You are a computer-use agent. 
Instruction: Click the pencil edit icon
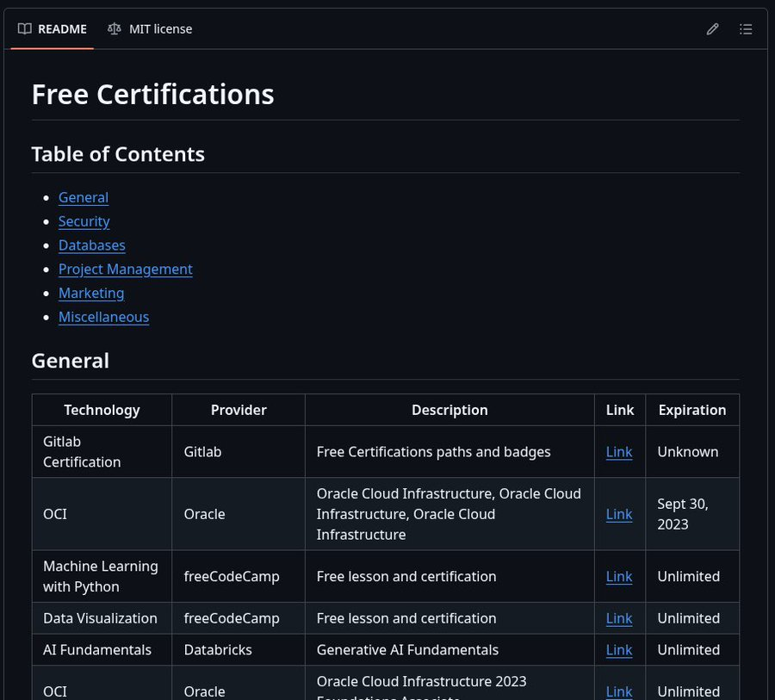tap(712, 28)
